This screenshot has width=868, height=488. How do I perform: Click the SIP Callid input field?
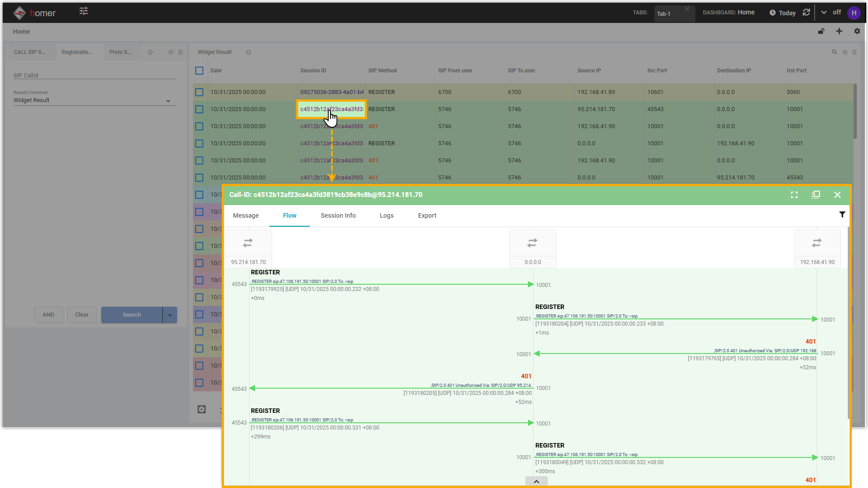pyautogui.click(x=94, y=75)
